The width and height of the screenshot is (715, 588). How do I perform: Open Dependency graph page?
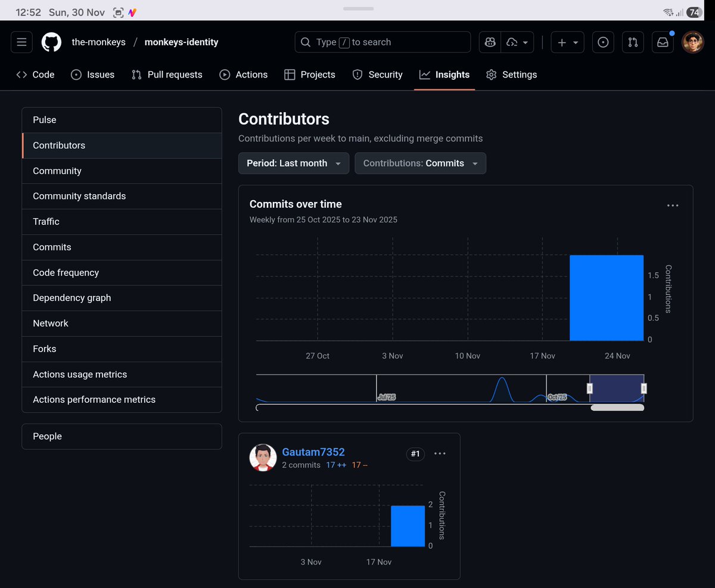(122, 298)
